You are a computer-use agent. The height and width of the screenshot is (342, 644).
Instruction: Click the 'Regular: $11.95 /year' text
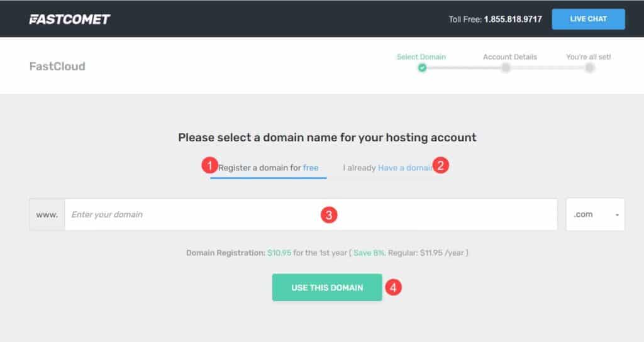[x=426, y=253]
